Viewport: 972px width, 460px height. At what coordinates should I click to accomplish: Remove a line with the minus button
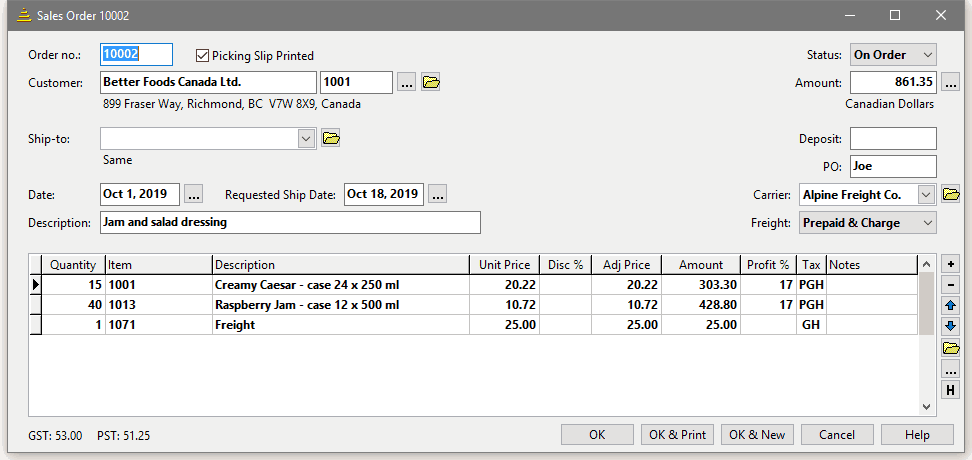951,285
